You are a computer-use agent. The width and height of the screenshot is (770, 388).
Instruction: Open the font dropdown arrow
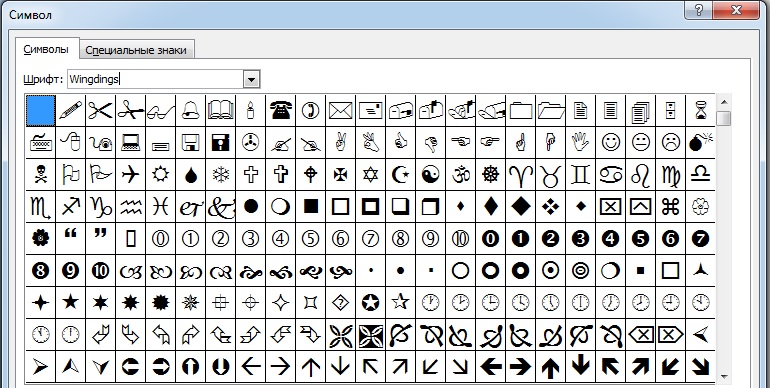click(251, 79)
